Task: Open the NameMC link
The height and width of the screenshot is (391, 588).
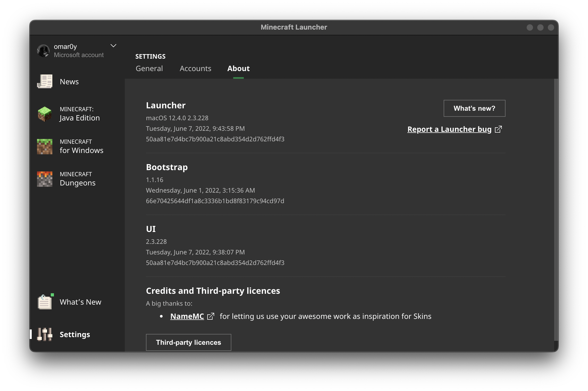Action: pos(187,316)
